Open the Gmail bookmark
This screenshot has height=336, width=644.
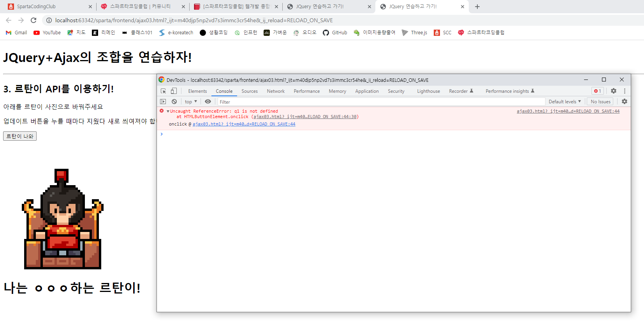(16, 33)
